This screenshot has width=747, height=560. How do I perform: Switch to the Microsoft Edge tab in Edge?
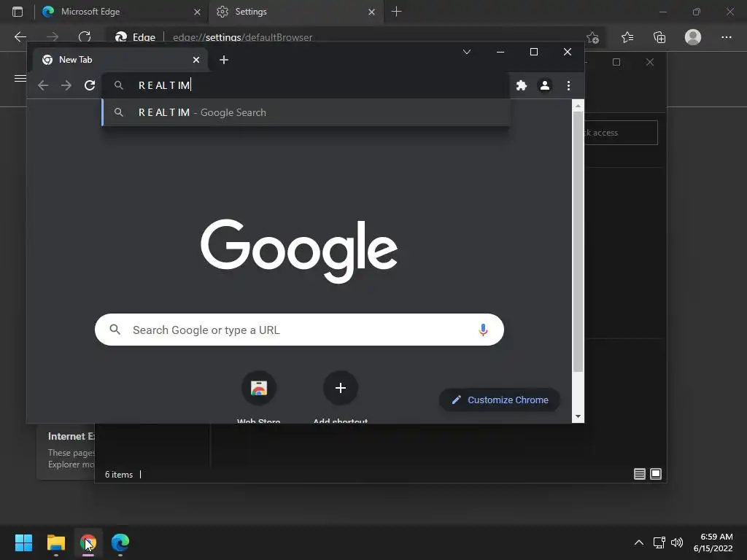tap(122, 12)
